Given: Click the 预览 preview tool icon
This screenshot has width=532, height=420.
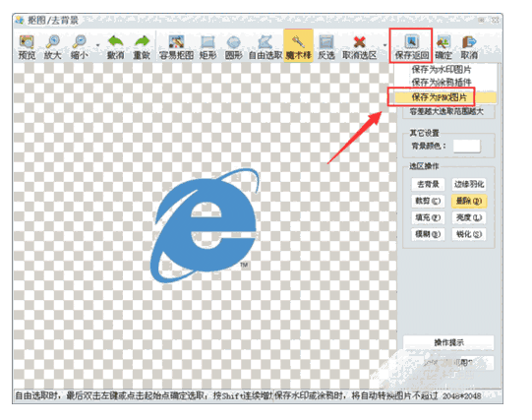Looking at the screenshot, I should [27, 41].
